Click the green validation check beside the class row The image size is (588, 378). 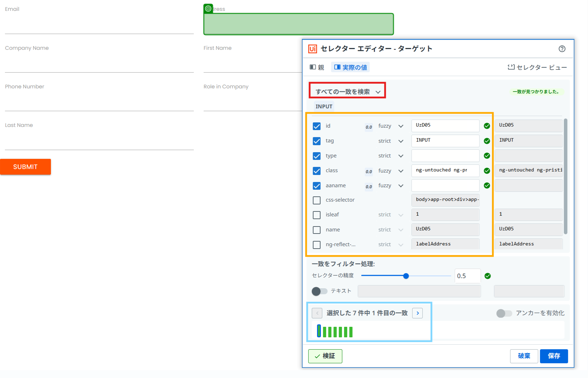pos(487,171)
